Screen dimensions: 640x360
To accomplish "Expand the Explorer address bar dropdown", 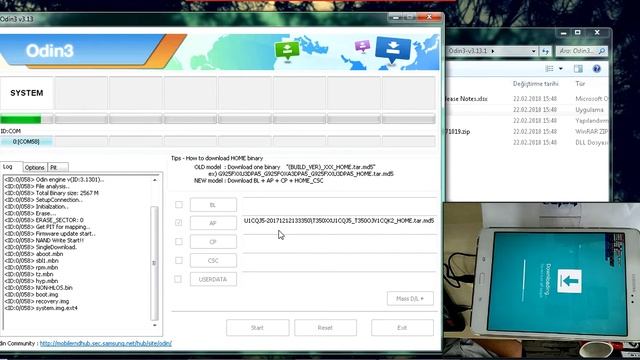I will click(533, 51).
